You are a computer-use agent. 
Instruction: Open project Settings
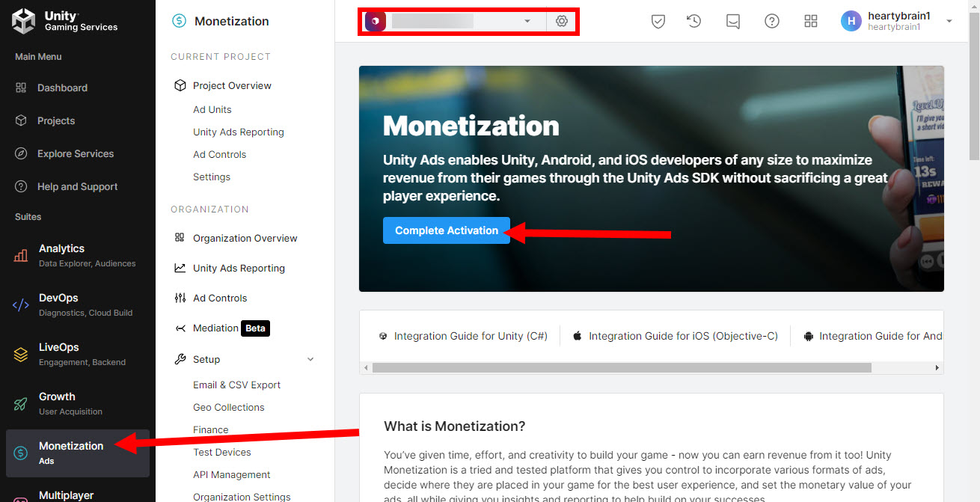212,177
